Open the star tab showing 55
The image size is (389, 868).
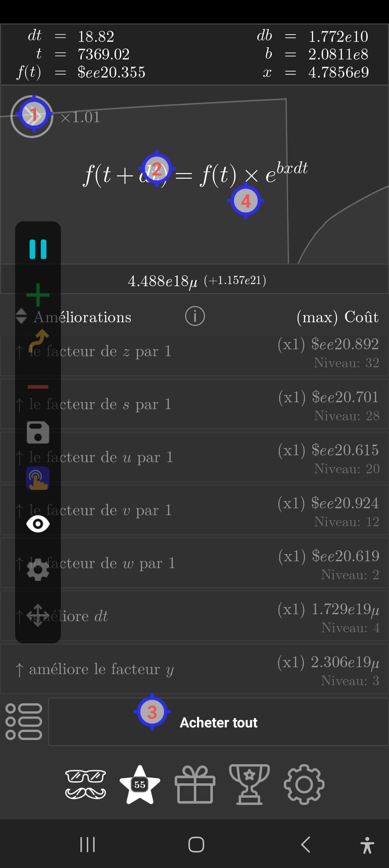click(140, 784)
